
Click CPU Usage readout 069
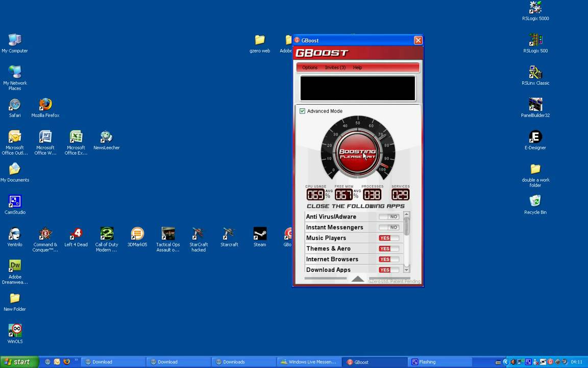click(x=315, y=195)
